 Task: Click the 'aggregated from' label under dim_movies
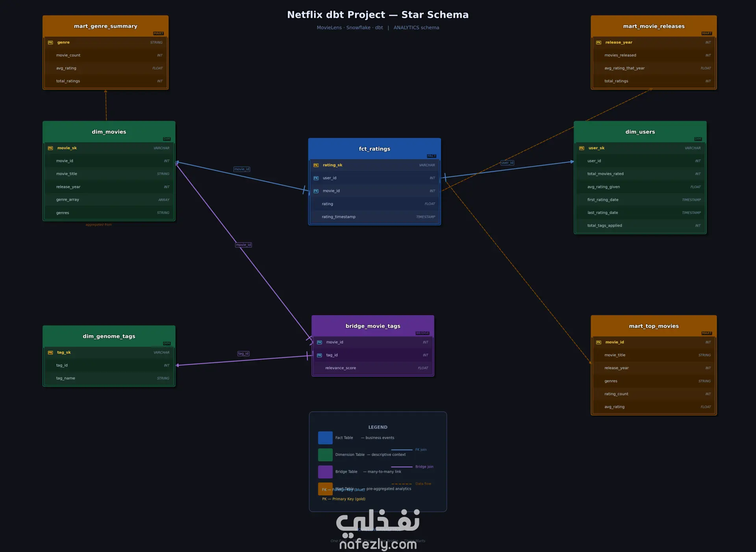pos(98,225)
